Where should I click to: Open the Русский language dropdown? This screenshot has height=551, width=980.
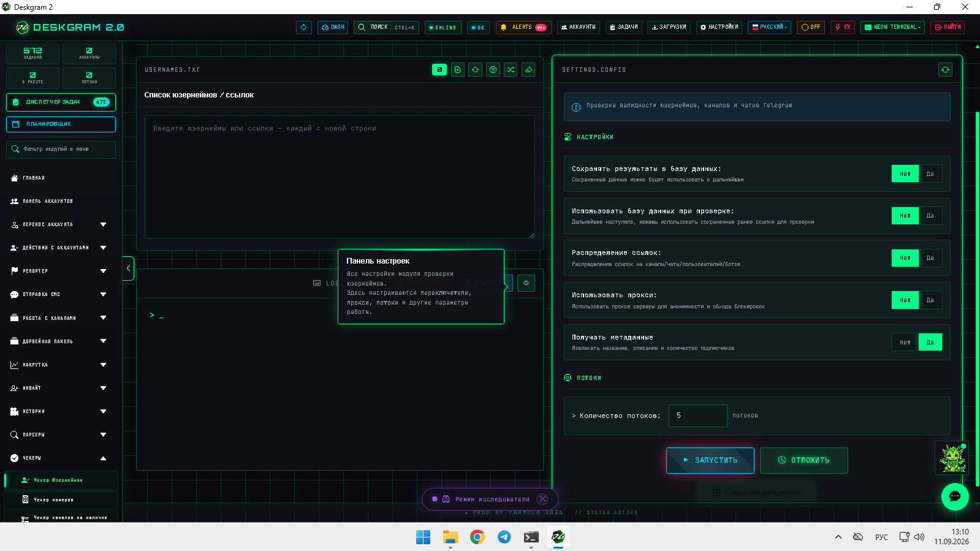(x=770, y=28)
